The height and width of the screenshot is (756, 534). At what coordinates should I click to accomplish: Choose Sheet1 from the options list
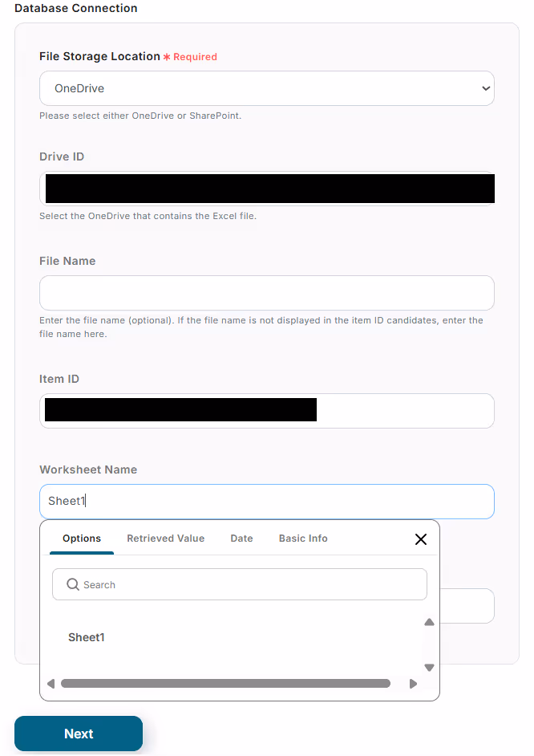point(87,637)
